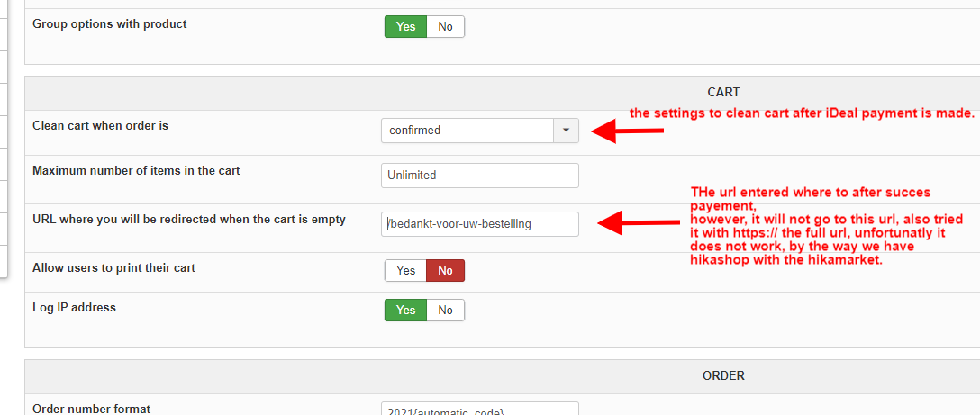The width and height of the screenshot is (980, 415).
Task: Click the ORDER section header
Action: (723, 375)
